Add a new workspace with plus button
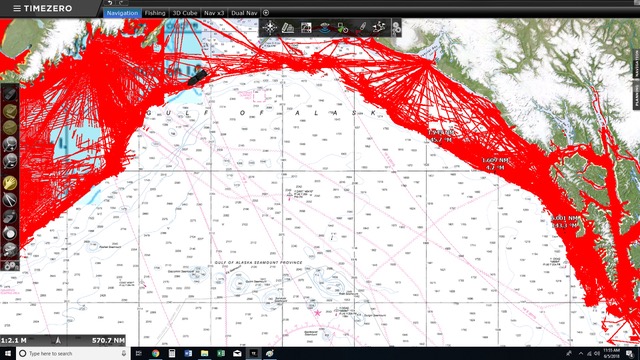Image resolution: width=640 pixels, height=360 pixels. pyautogui.click(x=266, y=13)
